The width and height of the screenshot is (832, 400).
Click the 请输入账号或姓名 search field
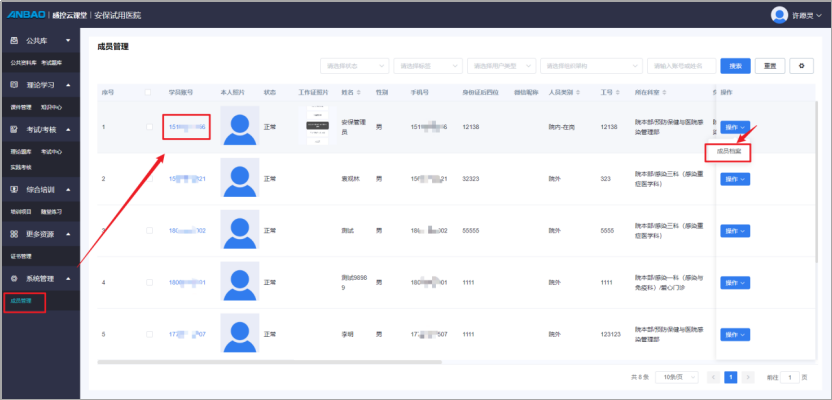tap(681, 66)
